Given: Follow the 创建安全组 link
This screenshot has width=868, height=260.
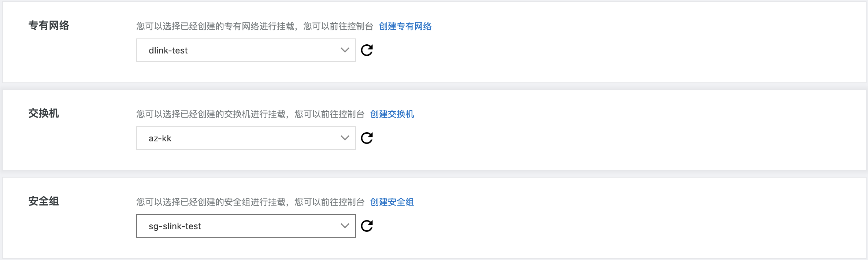Looking at the screenshot, I should (x=392, y=203).
